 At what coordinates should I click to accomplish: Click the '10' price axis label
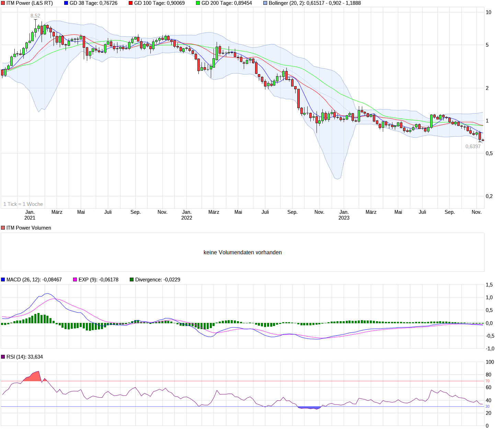489,12
